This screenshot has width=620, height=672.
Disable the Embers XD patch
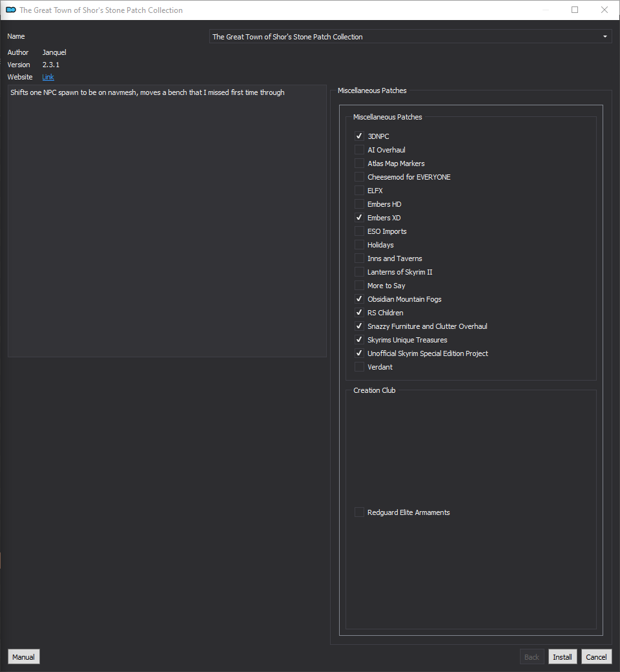(359, 218)
